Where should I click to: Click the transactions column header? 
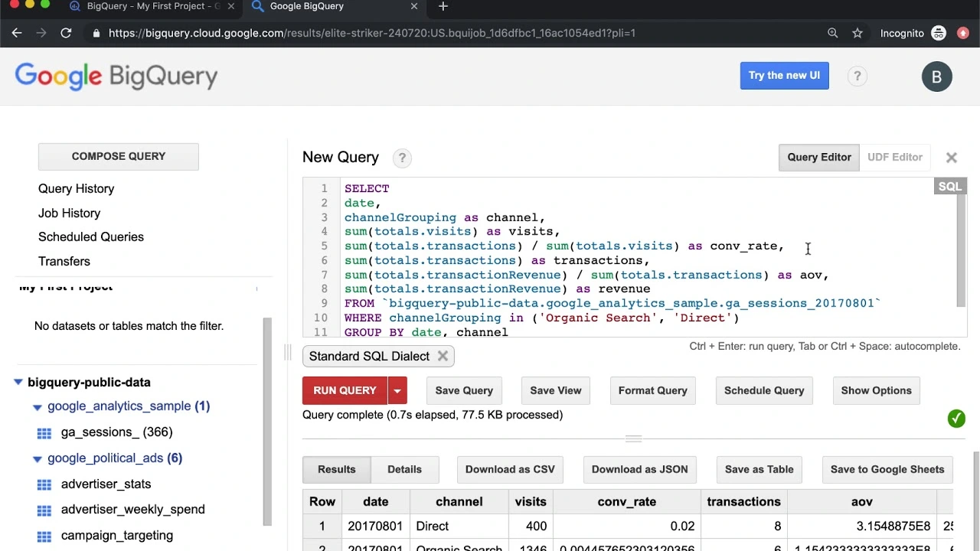[x=743, y=502]
